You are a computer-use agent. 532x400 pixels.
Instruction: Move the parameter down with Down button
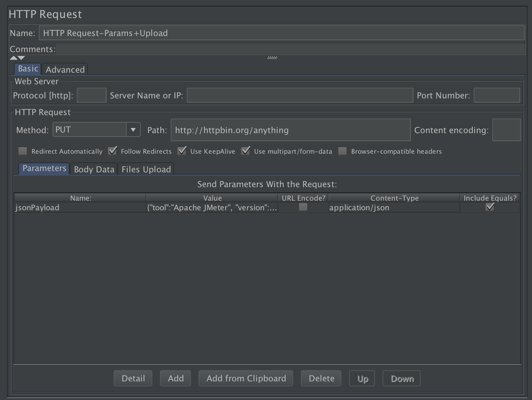402,379
